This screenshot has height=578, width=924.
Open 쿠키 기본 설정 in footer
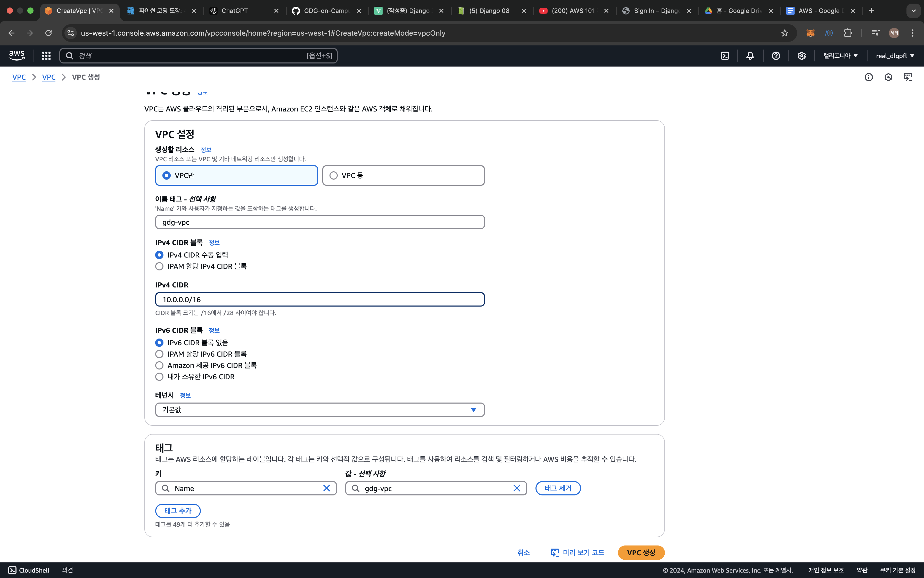point(898,570)
